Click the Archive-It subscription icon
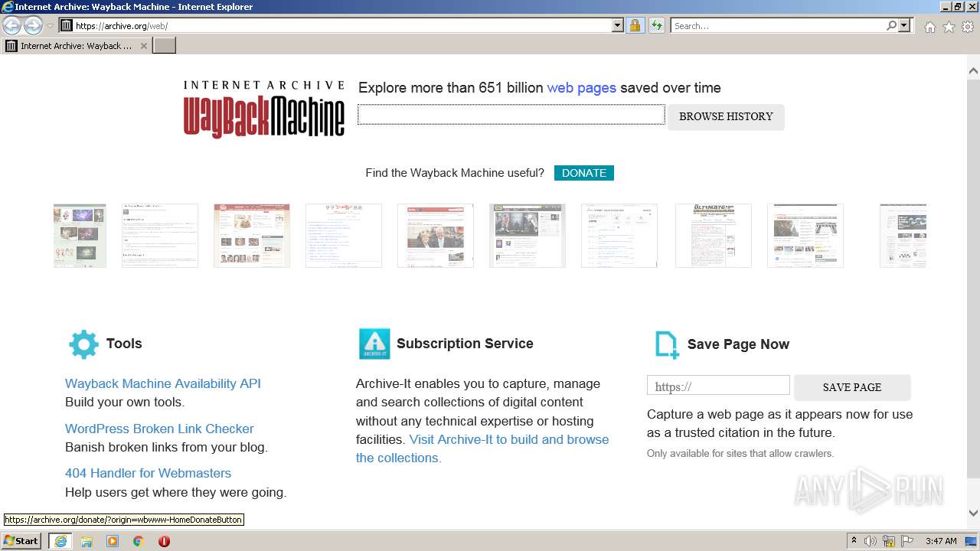Image resolution: width=980 pixels, height=551 pixels. tap(374, 344)
